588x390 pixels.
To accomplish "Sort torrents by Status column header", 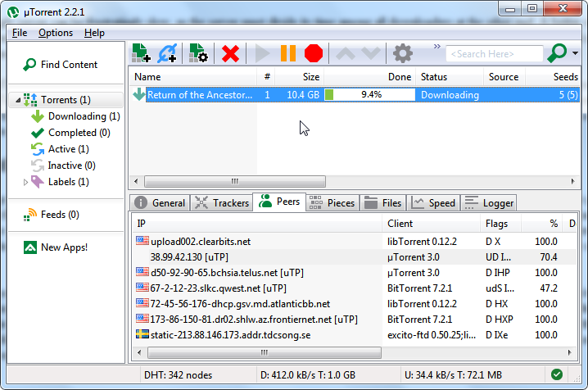I will (x=450, y=77).
